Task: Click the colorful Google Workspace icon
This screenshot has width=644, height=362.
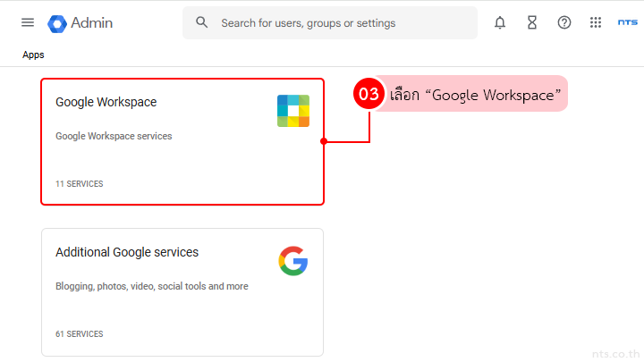Action: [292, 111]
